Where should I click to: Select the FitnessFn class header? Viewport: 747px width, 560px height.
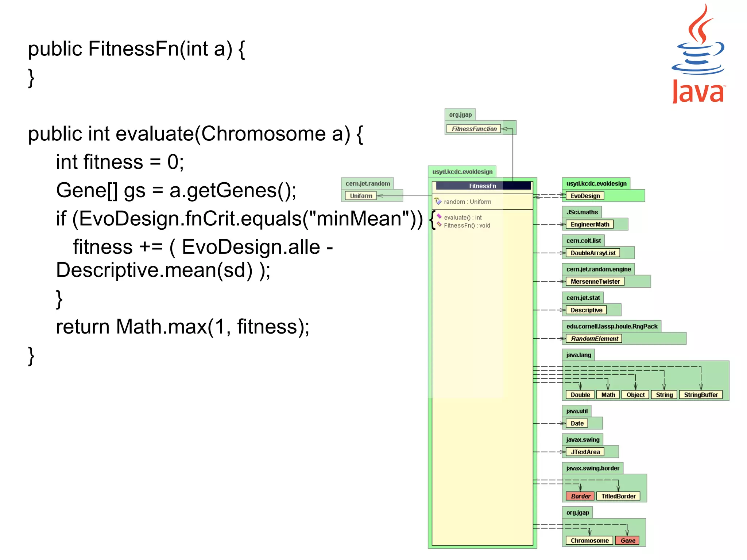click(483, 186)
